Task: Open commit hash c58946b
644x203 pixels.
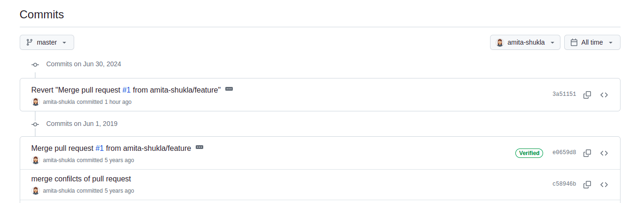Action: (x=564, y=184)
